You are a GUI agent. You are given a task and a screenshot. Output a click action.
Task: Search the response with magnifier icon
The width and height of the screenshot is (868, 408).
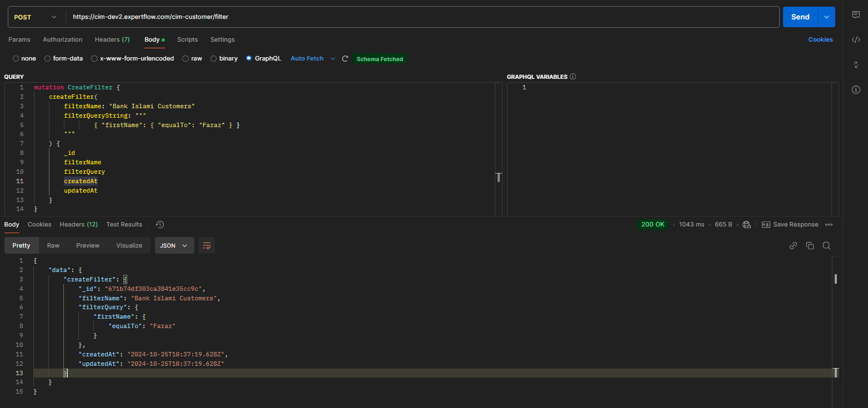coord(826,245)
